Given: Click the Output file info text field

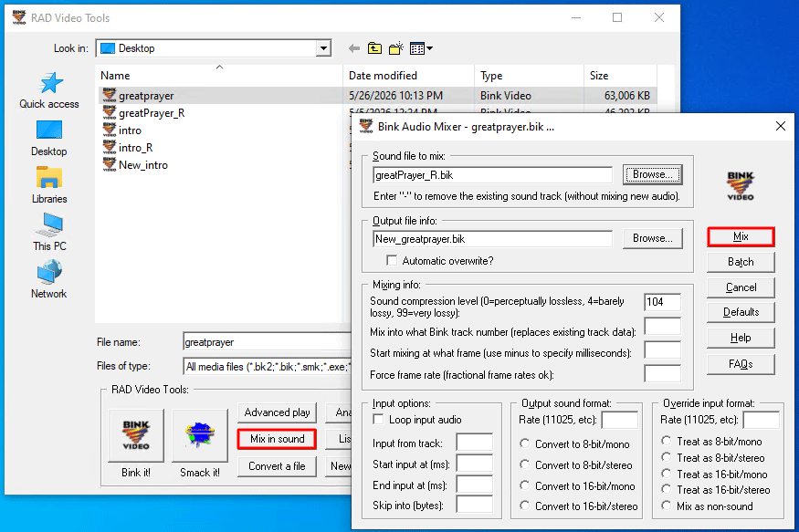Looking at the screenshot, I should (492, 239).
